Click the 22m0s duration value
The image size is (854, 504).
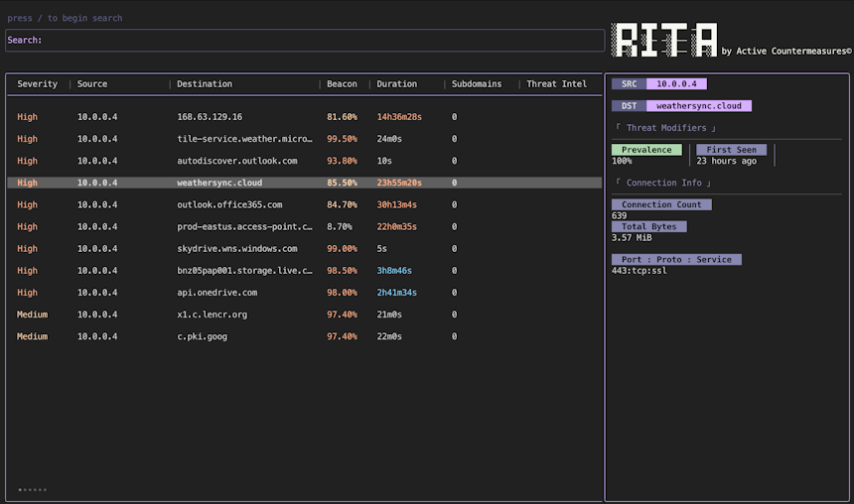coord(389,336)
